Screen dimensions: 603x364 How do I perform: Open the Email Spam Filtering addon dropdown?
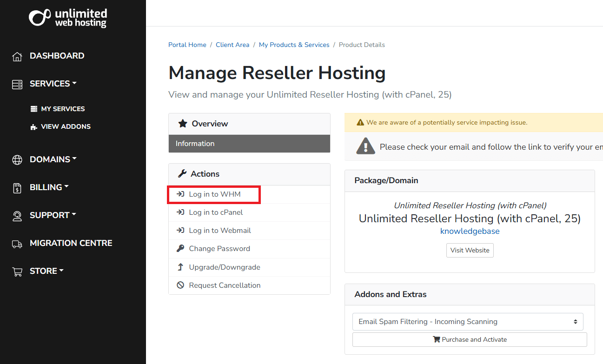pyautogui.click(x=468, y=322)
